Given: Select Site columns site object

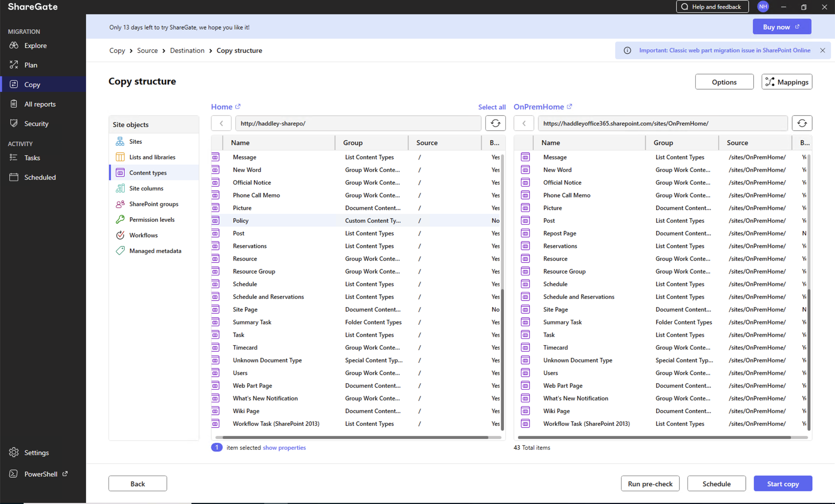Looking at the screenshot, I should [x=154, y=188].
